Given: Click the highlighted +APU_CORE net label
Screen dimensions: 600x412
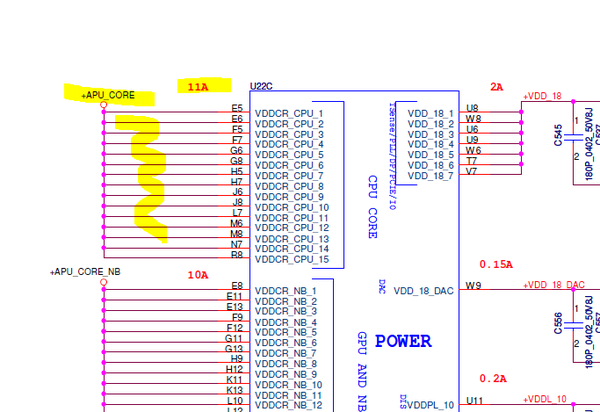Looking at the screenshot, I should point(108,95).
